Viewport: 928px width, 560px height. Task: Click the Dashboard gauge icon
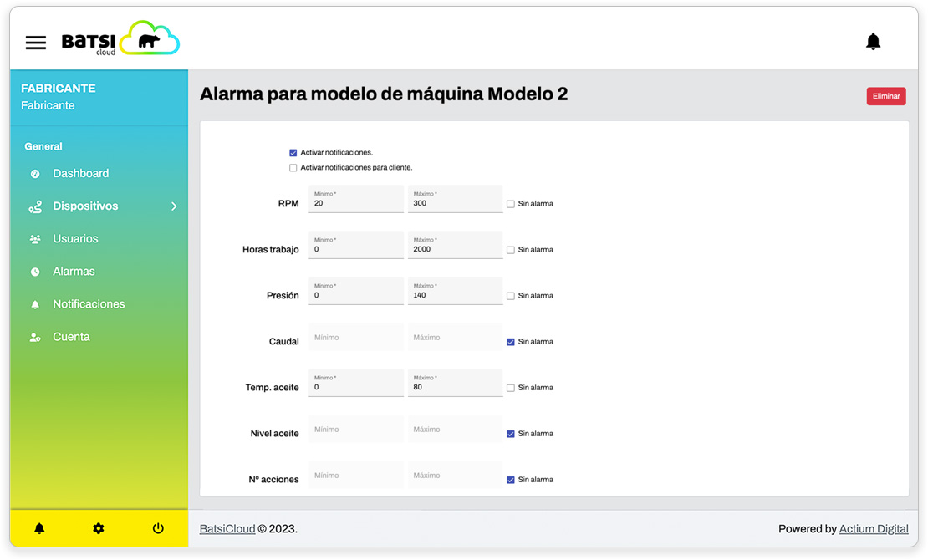coord(35,174)
